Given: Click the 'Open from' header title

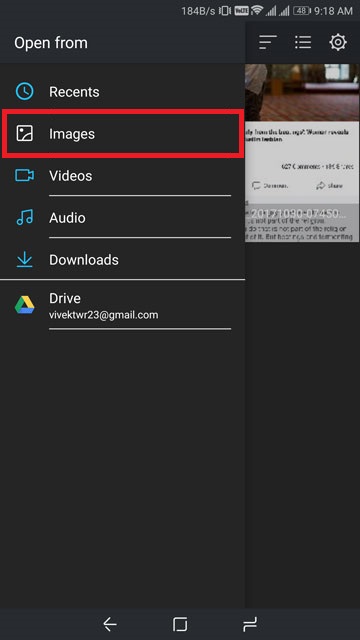Looking at the screenshot, I should pyautogui.click(x=51, y=43).
